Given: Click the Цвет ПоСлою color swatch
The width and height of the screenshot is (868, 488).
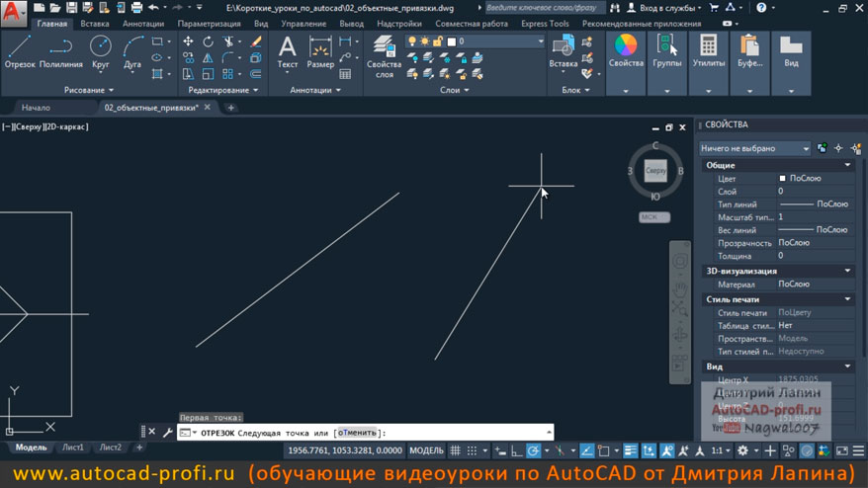Looking at the screenshot, I should 782,178.
